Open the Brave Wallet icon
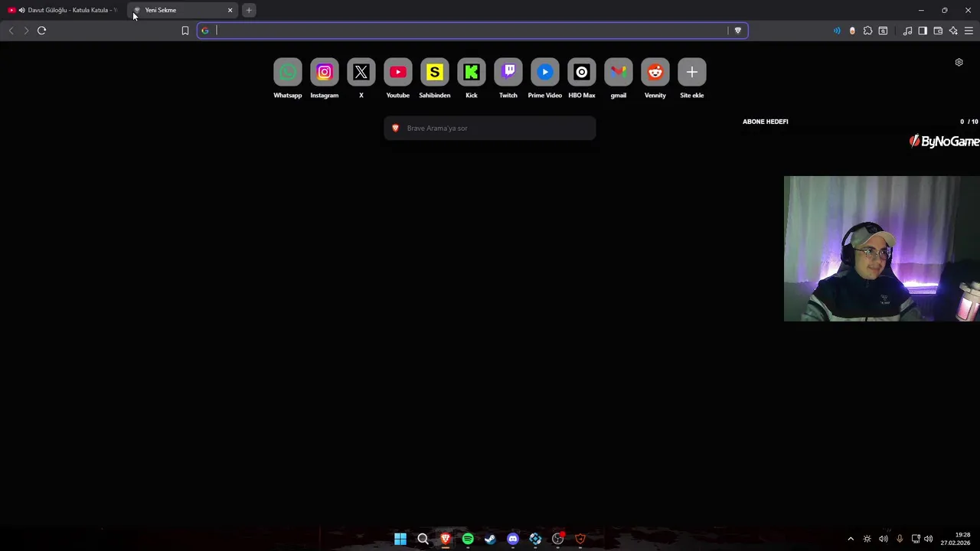980x551 pixels. 938,31
